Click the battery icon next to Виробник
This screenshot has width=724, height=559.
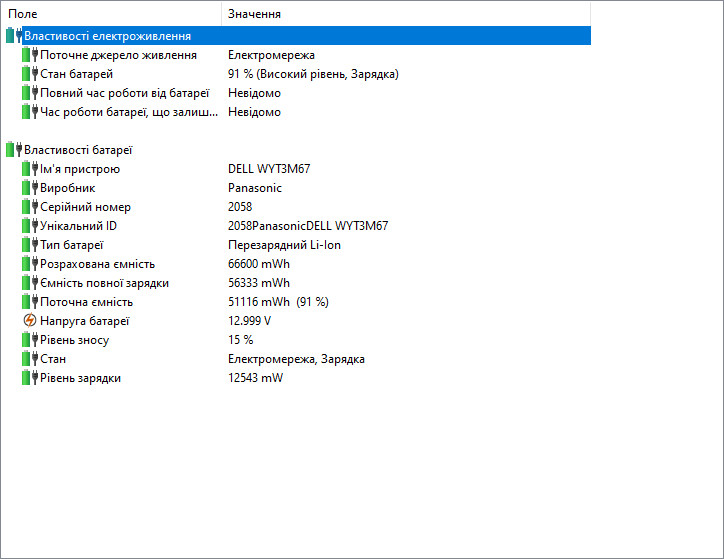(x=29, y=188)
